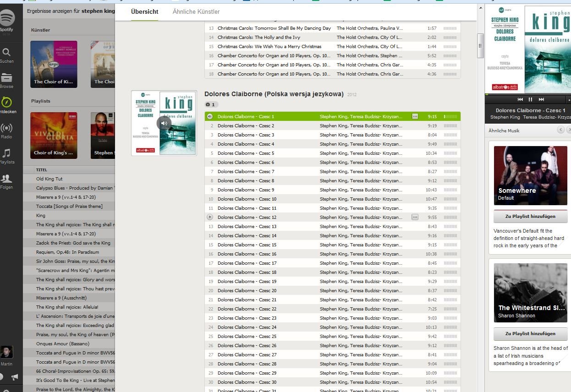This screenshot has height=392, width=571.
Task: Open the Suchen search view
Action: click(x=6, y=55)
